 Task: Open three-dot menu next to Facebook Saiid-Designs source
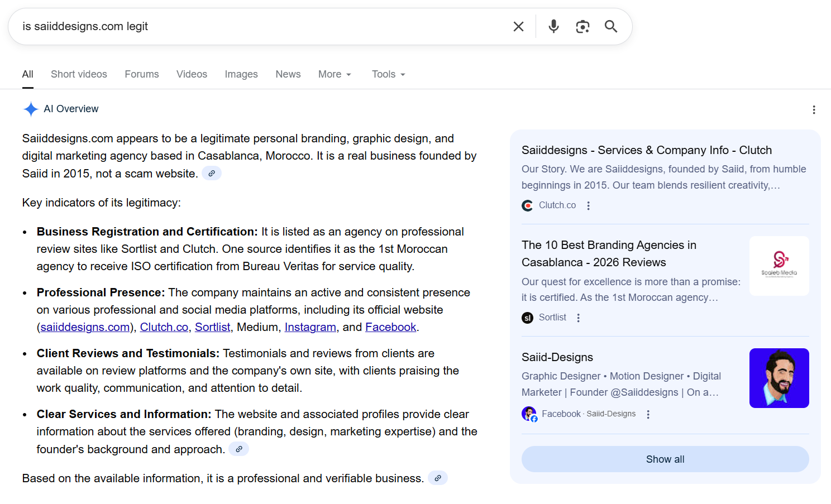648,414
